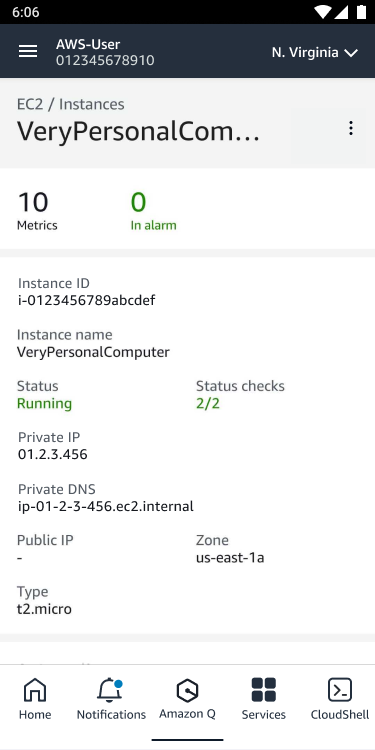The image size is (375, 750).
Task: Tap the Home icon in the bottom bar
Action: click(x=35, y=690)
